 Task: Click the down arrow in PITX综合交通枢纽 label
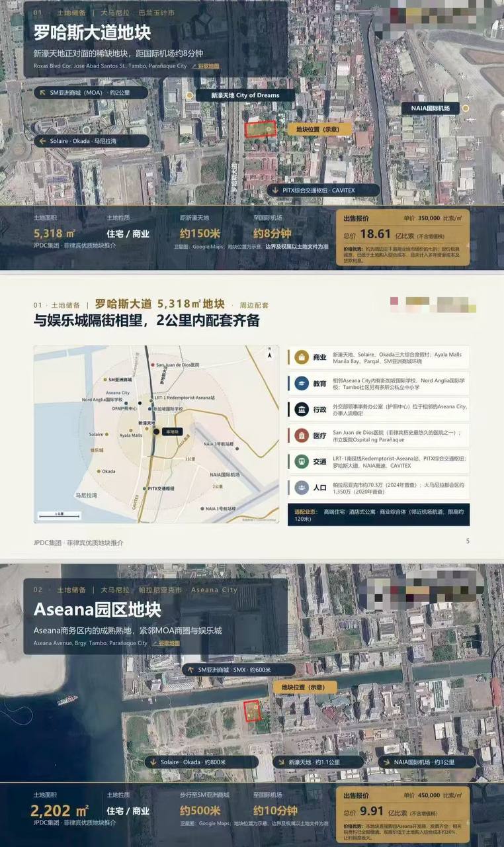(x=275, y=190)
